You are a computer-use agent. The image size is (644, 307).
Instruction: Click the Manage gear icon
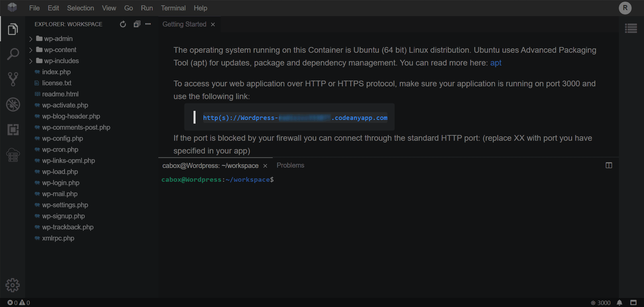13,285
